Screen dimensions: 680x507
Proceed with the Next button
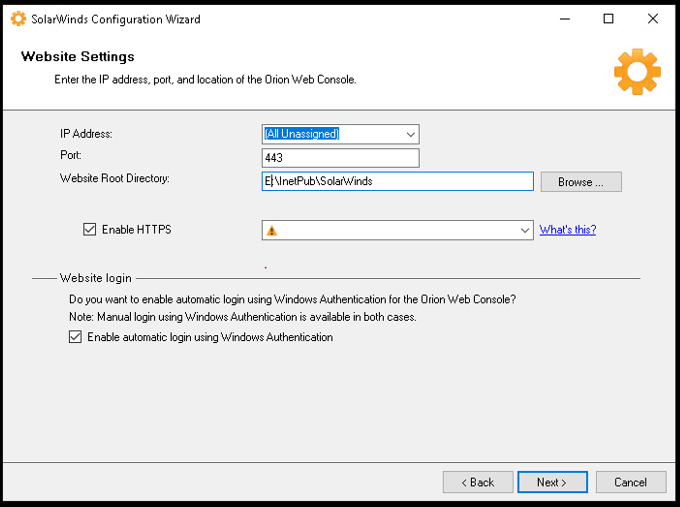552,482
